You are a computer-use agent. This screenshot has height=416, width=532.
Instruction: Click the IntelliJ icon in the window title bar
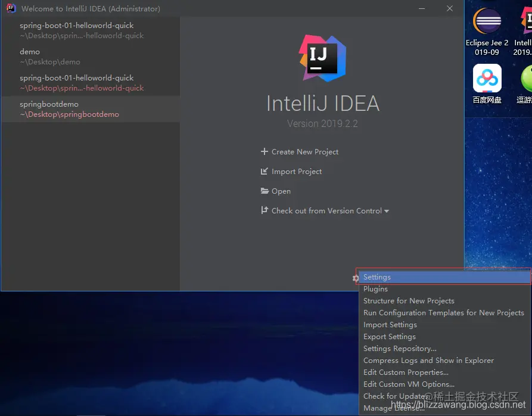[x=11, y=8]
